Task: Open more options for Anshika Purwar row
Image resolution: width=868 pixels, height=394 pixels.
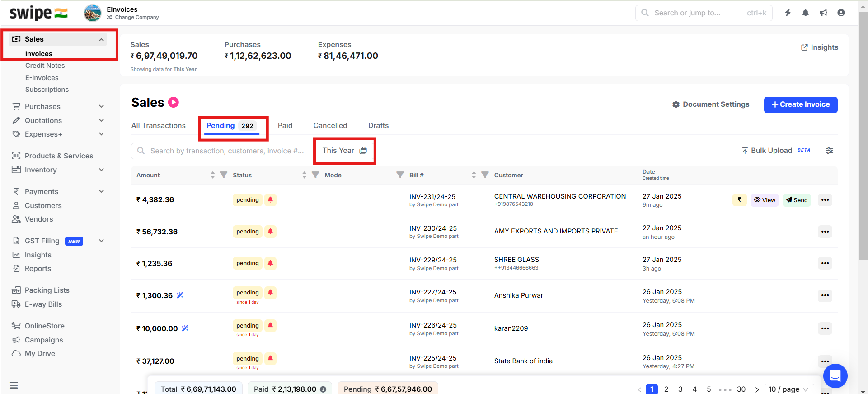Action: tap(825, 295)
